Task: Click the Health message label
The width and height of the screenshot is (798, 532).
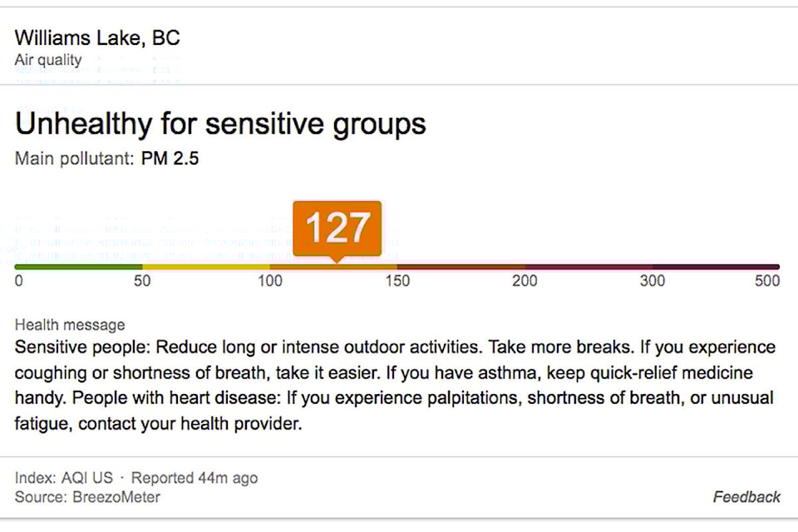Action: point(70,325)
